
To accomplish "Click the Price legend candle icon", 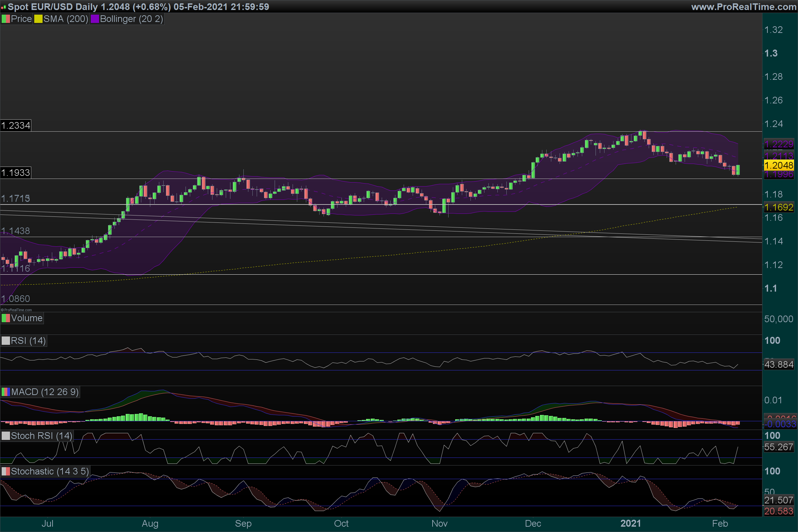I will (x=5, y=19).
